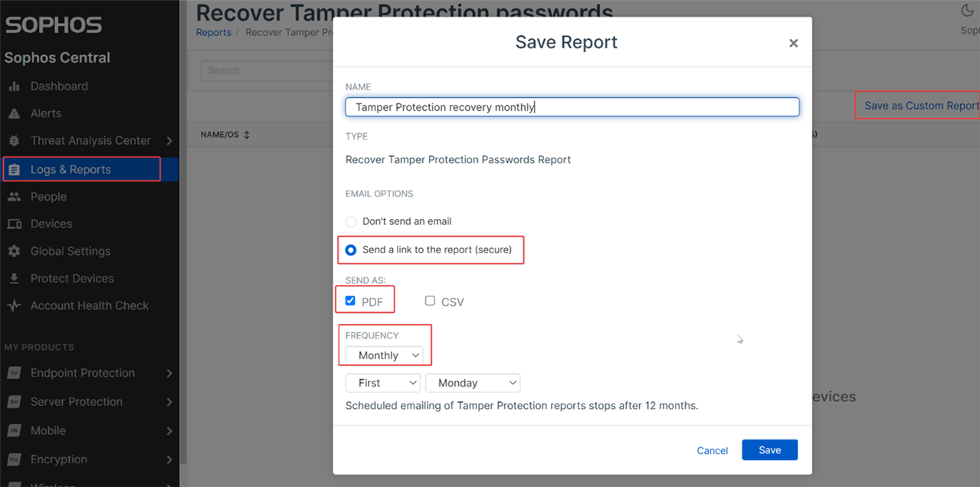Click the Search box behind dialog
980x487 pixels.
coord(267,70)
